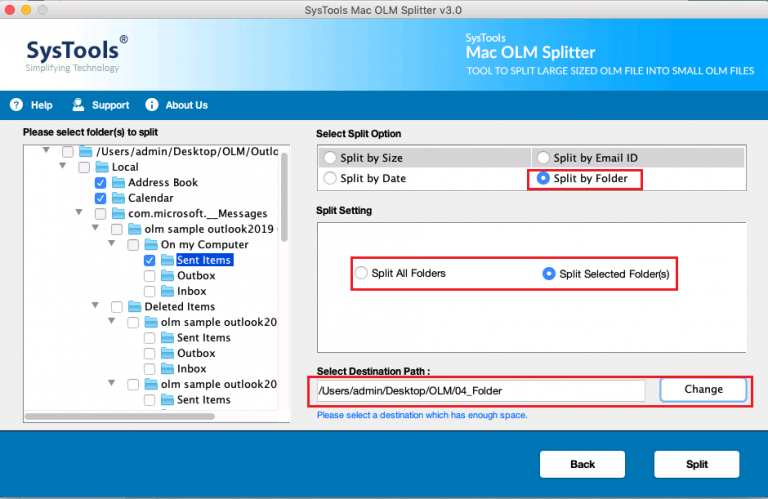The image size is (768, 499).
Task: Click the olm sample outlook2019 folder icon
Action: pyautogui.click(x=134, y=229)
